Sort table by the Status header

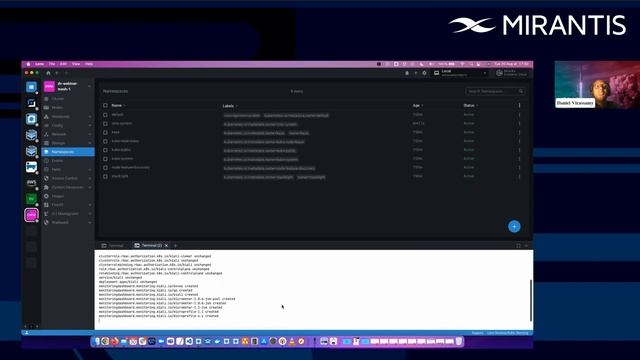click(x=470, y=105)
